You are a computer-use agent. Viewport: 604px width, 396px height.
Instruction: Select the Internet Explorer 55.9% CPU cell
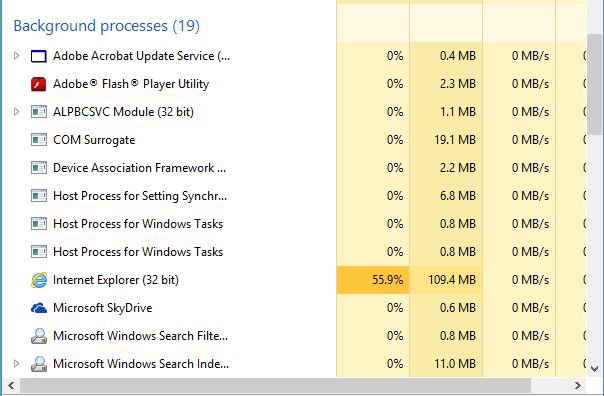point(372,280)
